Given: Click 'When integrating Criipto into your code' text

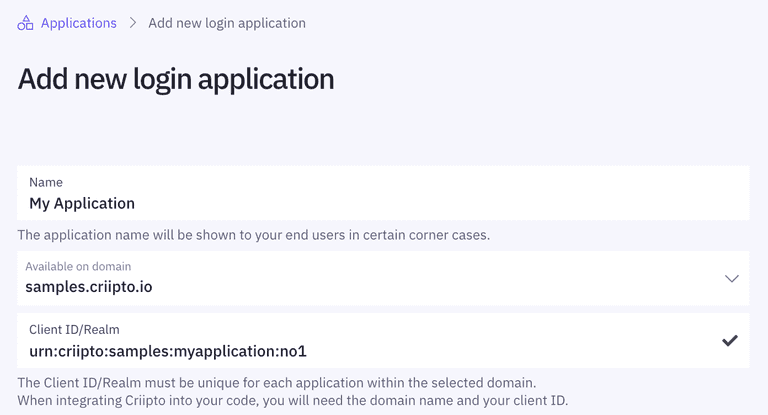Looking at the screenshot, I should click(x=293, y=401).
